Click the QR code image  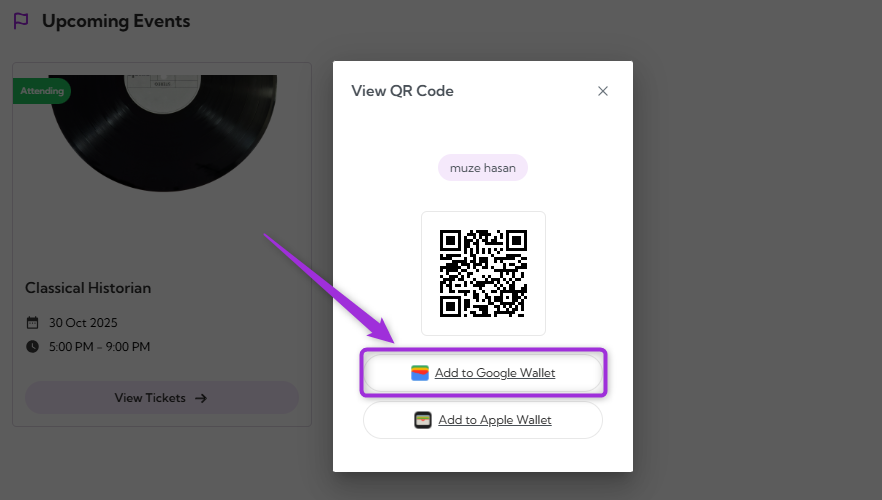coord(483,273)
